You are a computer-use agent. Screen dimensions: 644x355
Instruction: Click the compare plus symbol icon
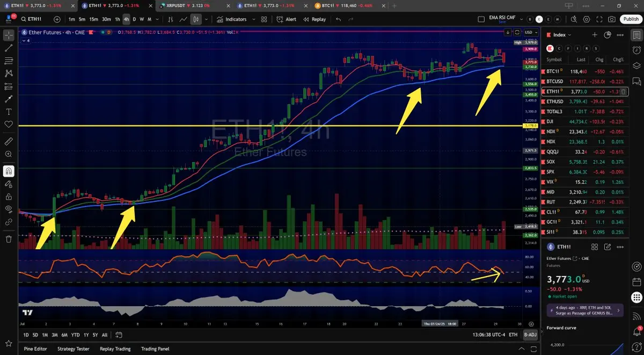pyautogui.click(x=57, y=19)
